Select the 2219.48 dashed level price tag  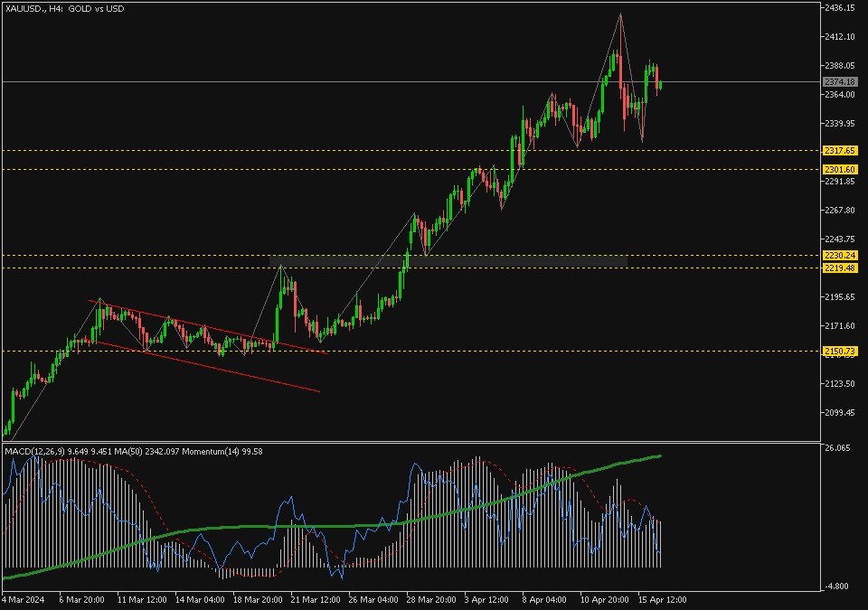(x=839, y=267)
